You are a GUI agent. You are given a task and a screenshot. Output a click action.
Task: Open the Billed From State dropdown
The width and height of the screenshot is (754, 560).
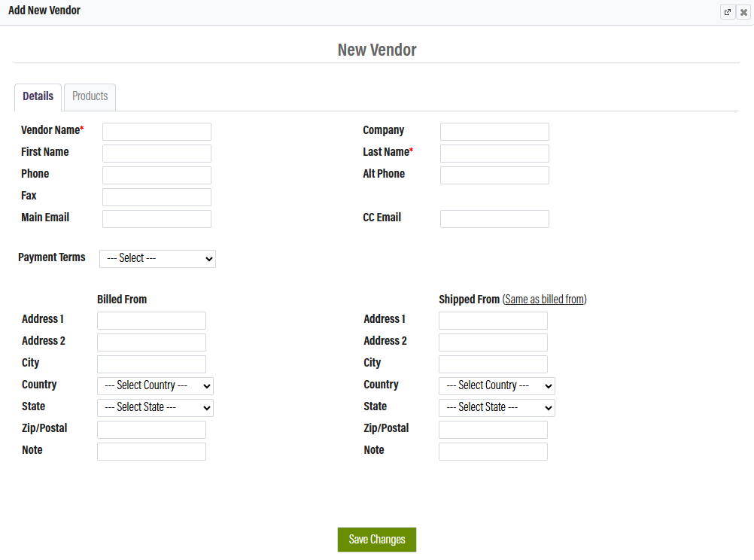pyautogui.click(x=155, y=407)
